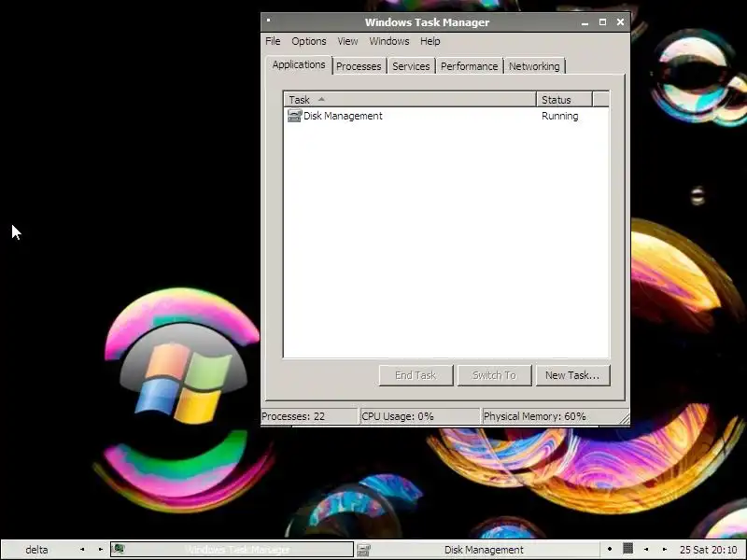Switch to the Performance tab
This screenshot has height=560, width=747.
coord(469,66)
